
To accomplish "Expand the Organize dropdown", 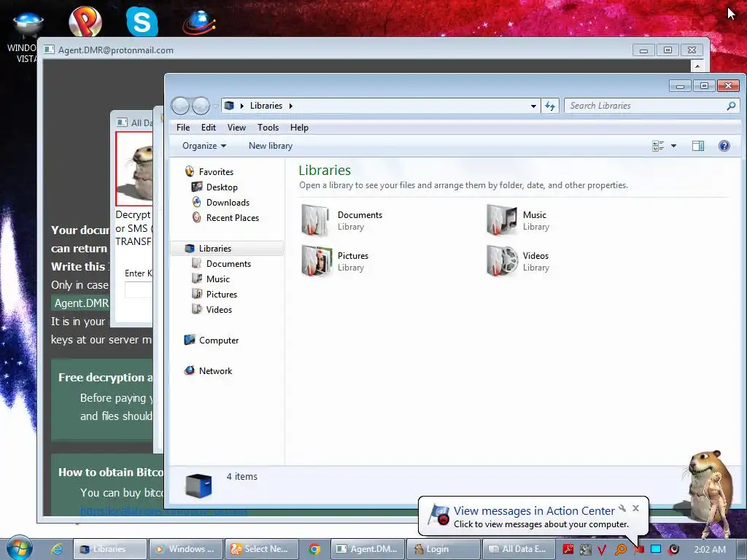I will pos(204,146).
